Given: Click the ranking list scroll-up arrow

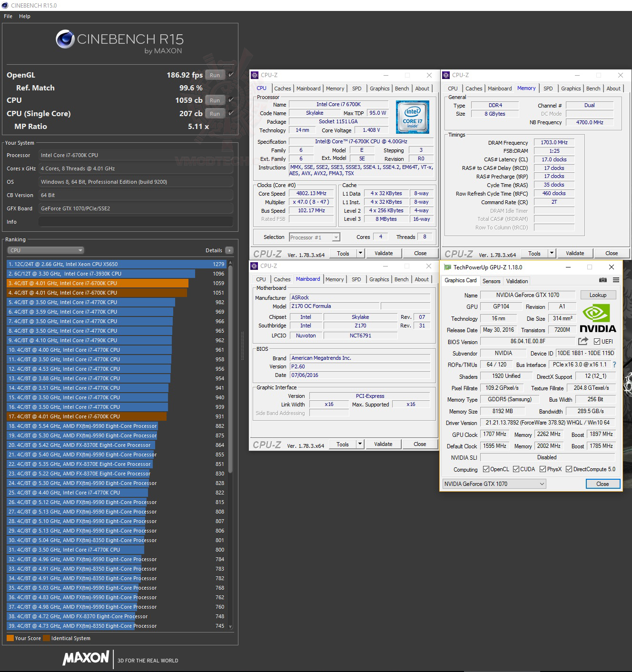Looking at the screenshot, I should tap(230, 263).
